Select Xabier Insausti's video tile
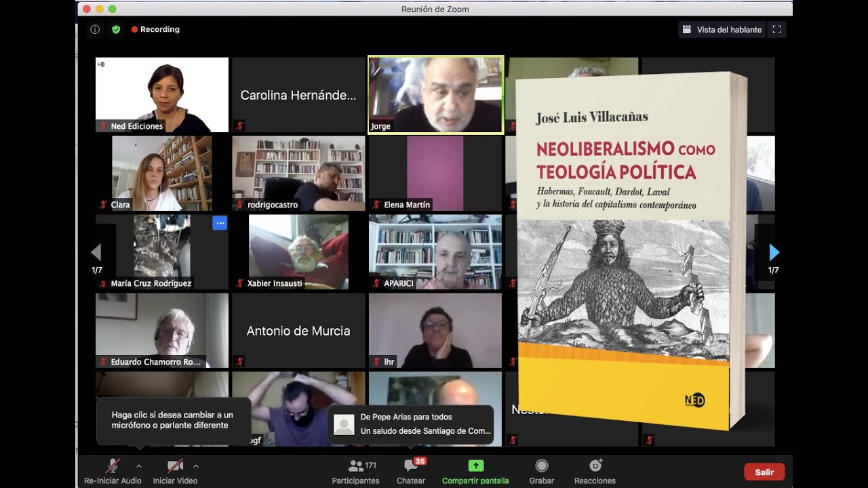This screenshot has height=488, width=868. (x=298, y=252)
